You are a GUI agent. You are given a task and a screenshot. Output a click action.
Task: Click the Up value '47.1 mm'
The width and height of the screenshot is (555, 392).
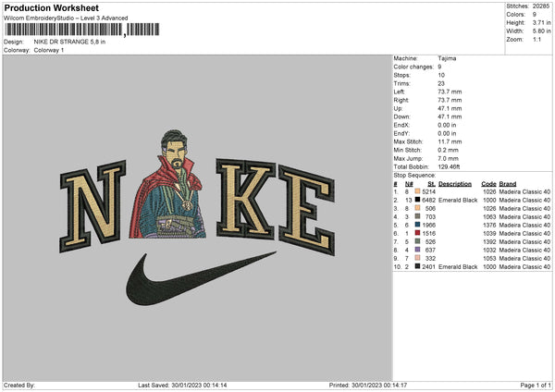point(450,108)
